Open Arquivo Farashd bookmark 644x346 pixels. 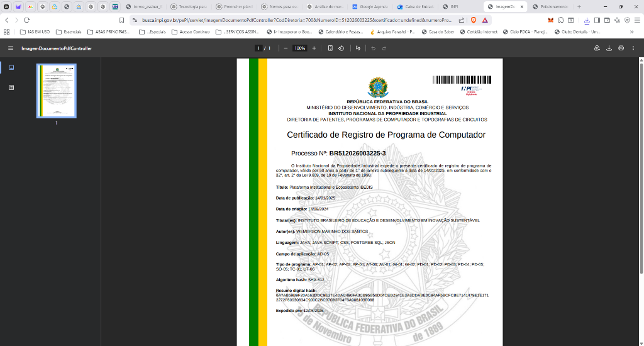tap(392, 31)
